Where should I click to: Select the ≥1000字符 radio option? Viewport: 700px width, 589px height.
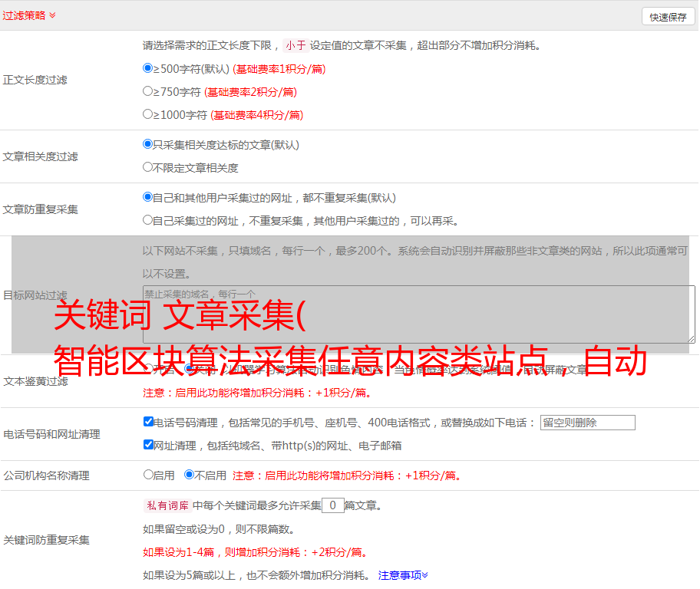(148, 114)
